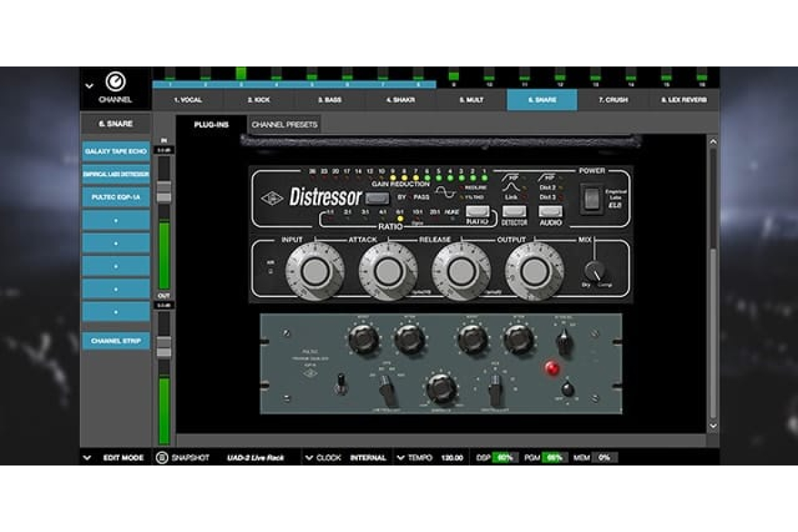Click the Distressor Mix dry/comp knob

click(595, 271)
